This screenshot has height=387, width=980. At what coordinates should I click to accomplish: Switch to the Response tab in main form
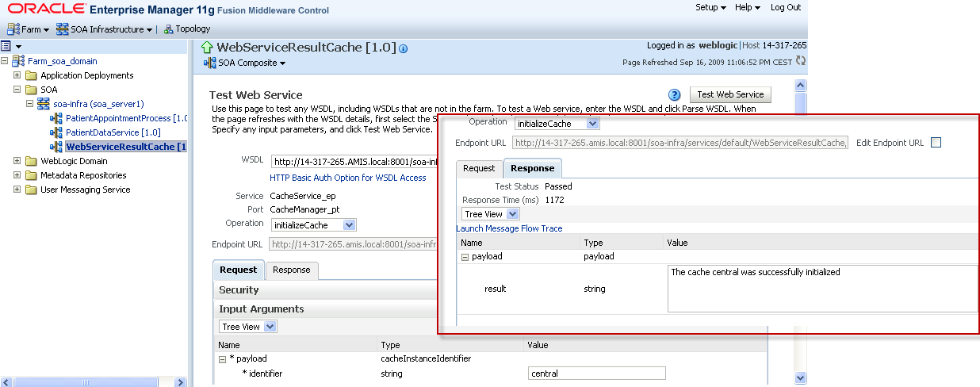tap(291, 270)
